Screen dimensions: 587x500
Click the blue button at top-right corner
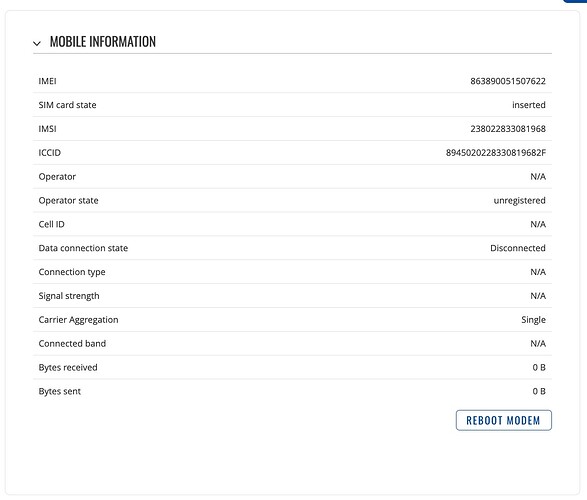[x=575, y=1]
